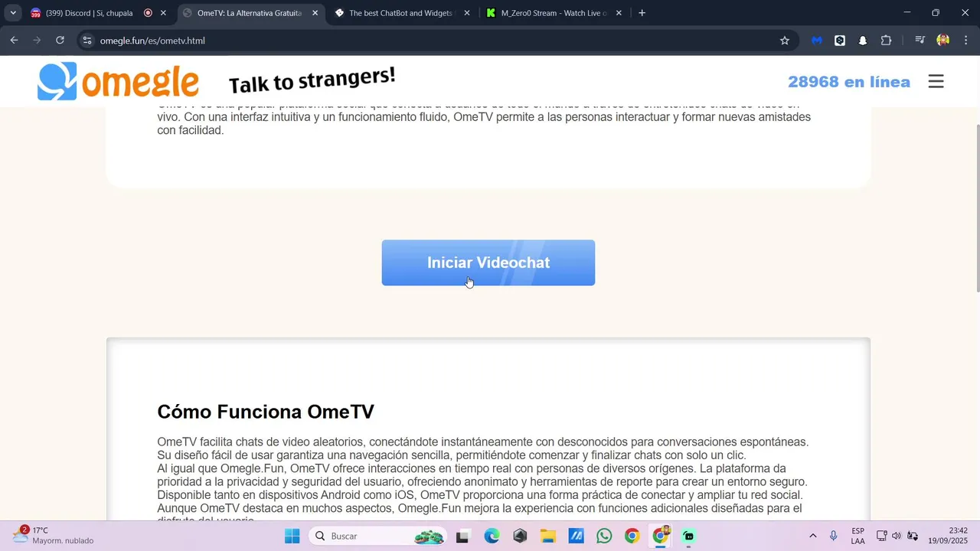The image size is (980, 551).
Task: Click the 'Talk to strangers!' tagline
Action: (312, 80)
